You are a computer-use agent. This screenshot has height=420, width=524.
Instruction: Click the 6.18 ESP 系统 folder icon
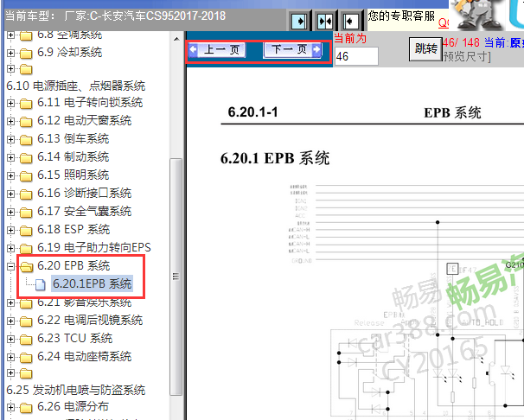click(x=26, y=230)
